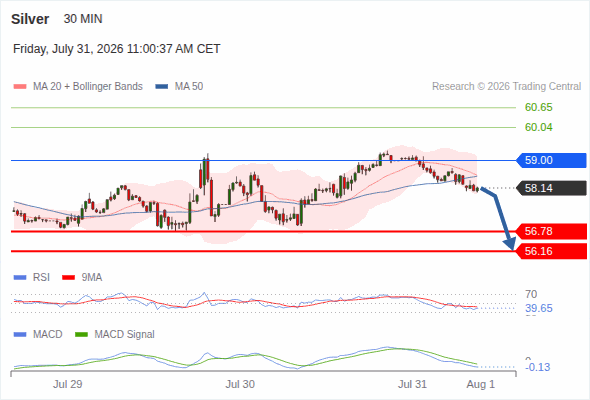Click the 60.65 resistance level value

(539, 108)
